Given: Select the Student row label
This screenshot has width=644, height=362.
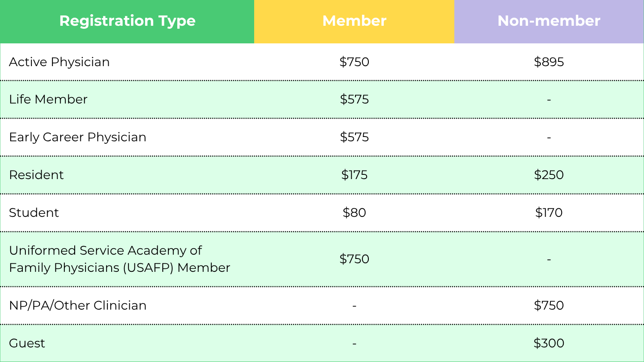Looking at the screenshot, I should point(34,213).
